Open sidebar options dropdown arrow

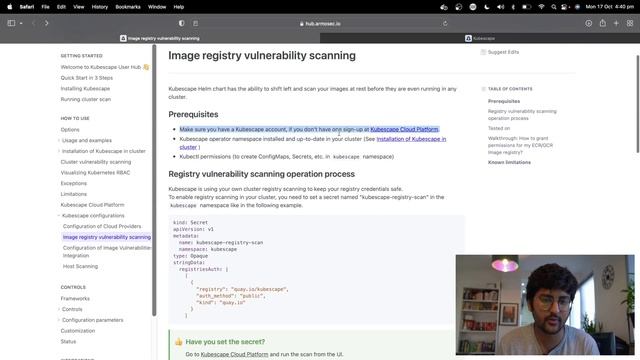(21, 23)
